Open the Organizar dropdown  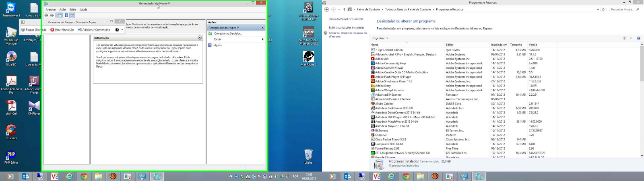point(380,38)
